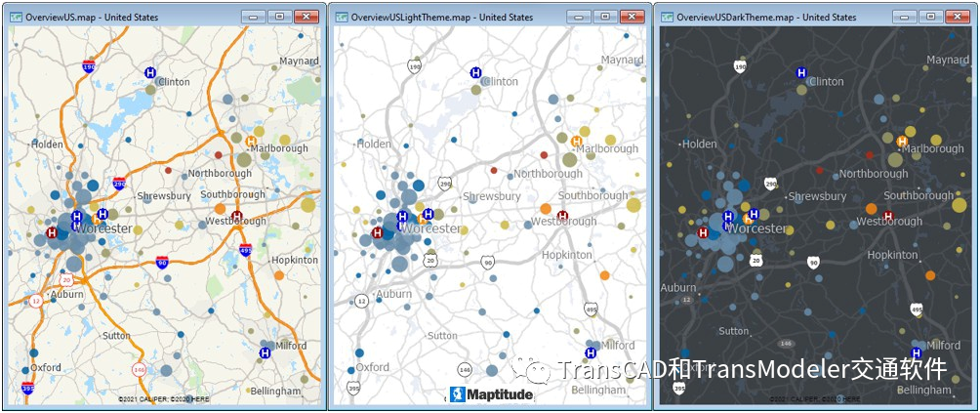
Task: Click the Oxford label in Light Theme map
Action: coord(373,367)
